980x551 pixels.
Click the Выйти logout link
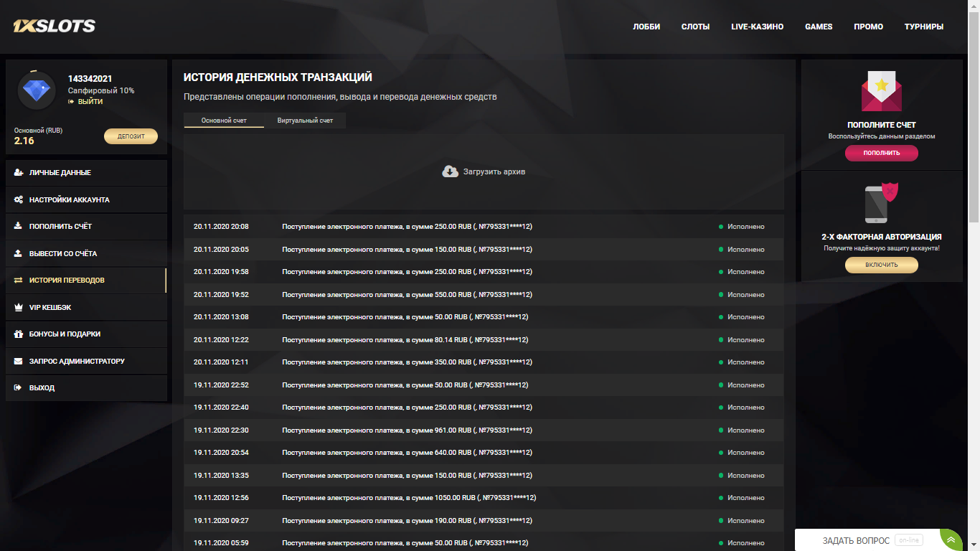tap(90, 102)
